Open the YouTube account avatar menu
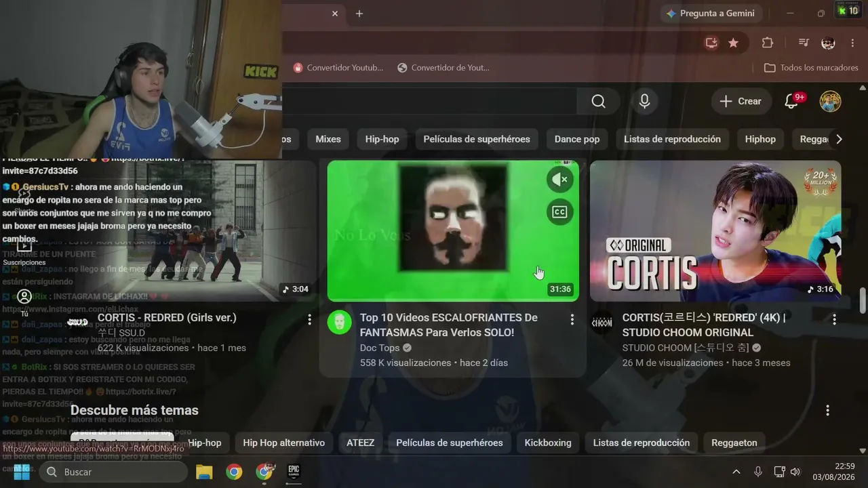868x488 pixels. pos(830,101)
